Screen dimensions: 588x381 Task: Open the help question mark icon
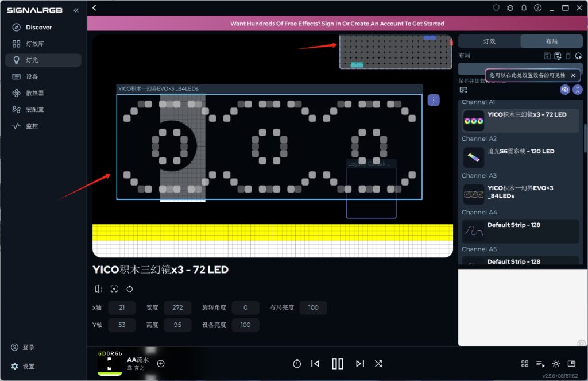tap(537, 8)
